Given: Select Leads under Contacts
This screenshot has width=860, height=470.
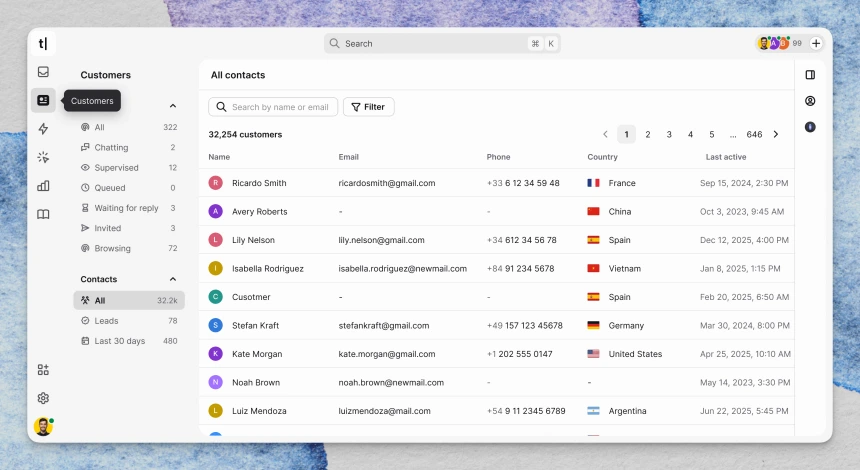Looking at the screenshot, I should (x=129, y=321).
